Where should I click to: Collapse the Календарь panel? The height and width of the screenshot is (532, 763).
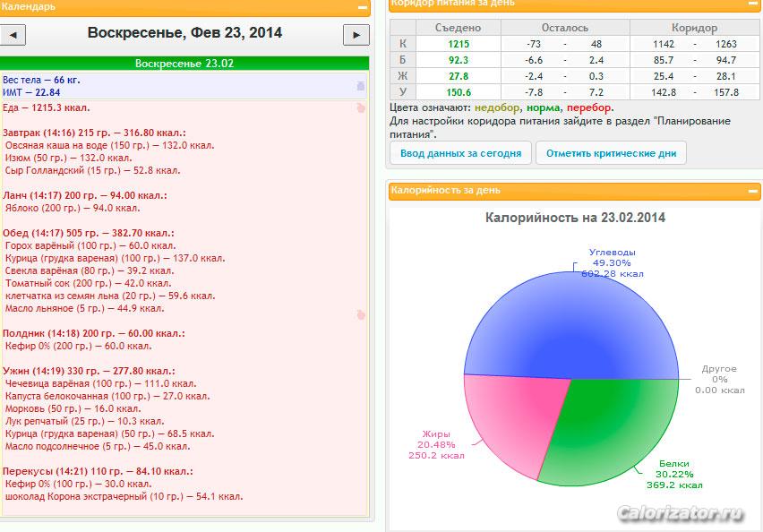click(363, 7)
